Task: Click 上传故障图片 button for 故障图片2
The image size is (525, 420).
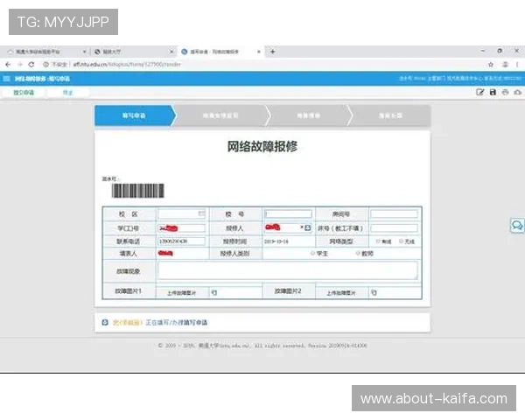Action: click(x=341, y=293)
